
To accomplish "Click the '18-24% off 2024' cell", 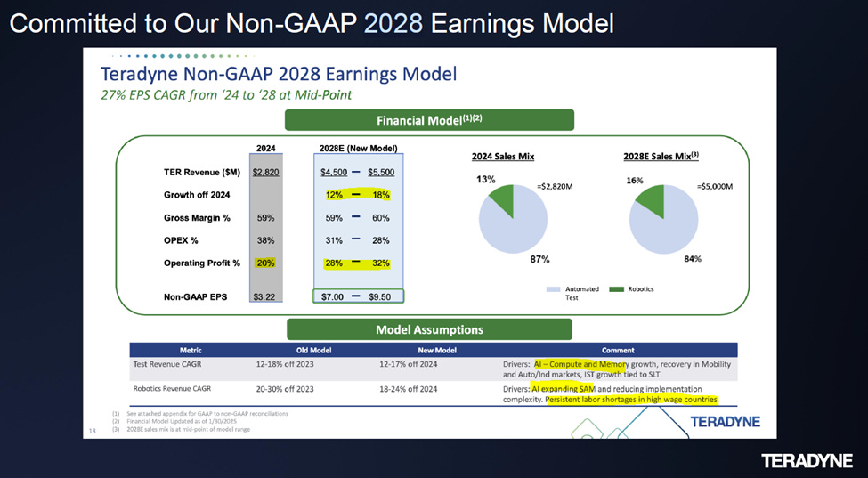I will pos(408,389).
